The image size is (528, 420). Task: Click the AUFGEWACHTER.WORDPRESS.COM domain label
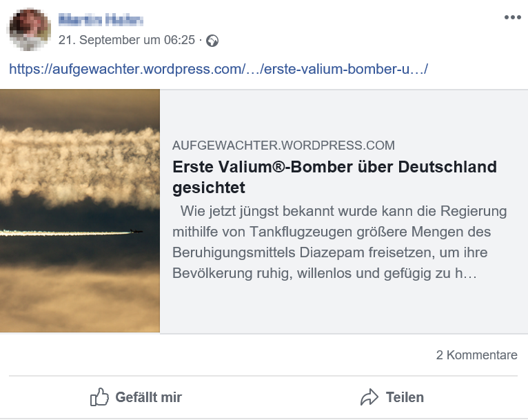click(283, 146)
